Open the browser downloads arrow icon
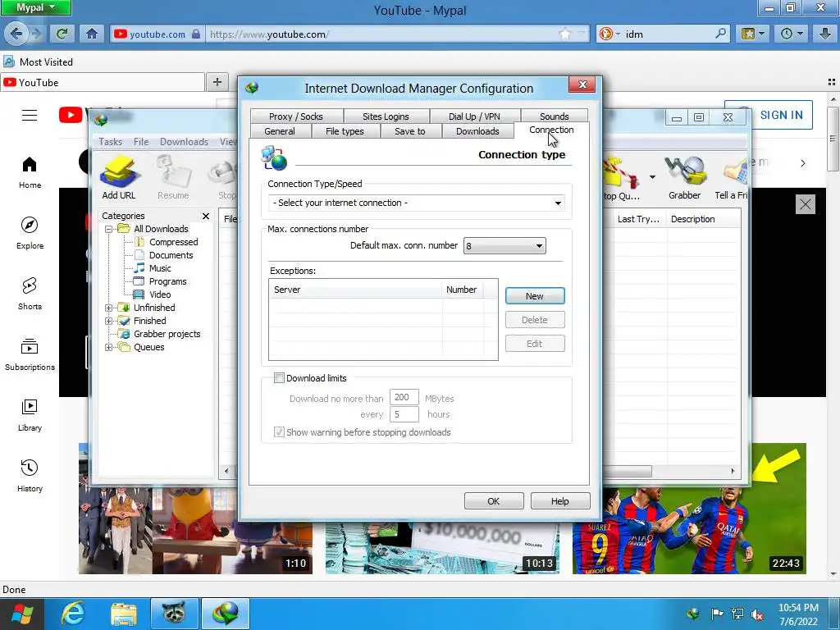840x630 pixels. [825, 34]
